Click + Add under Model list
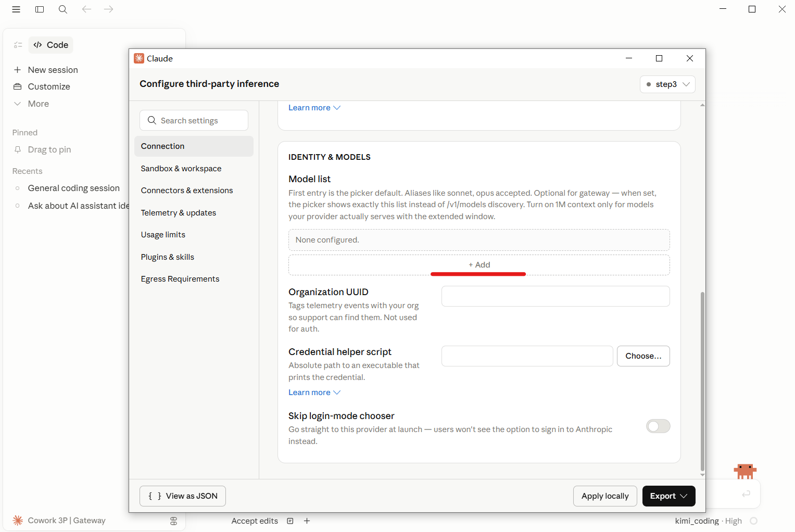 click(x=479, y=265)
